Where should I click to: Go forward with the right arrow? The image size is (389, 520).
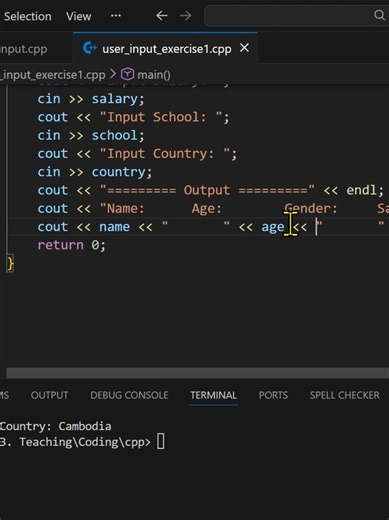pos(186,16)
